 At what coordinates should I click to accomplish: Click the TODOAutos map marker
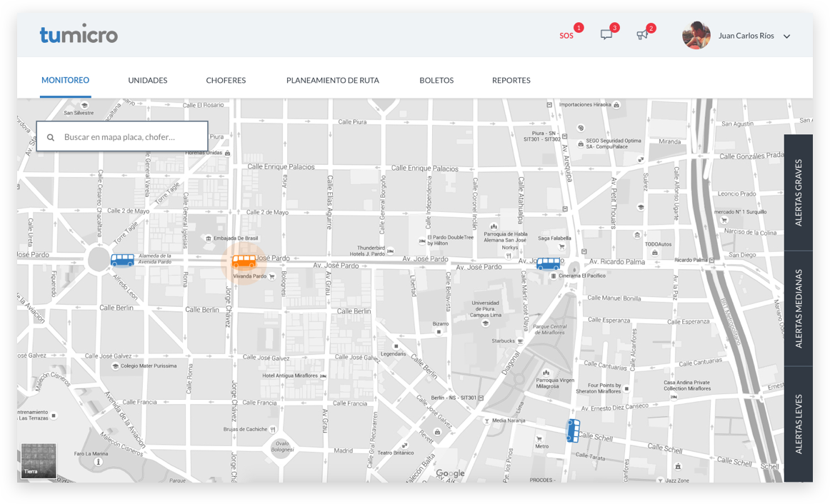click(655, 253)
